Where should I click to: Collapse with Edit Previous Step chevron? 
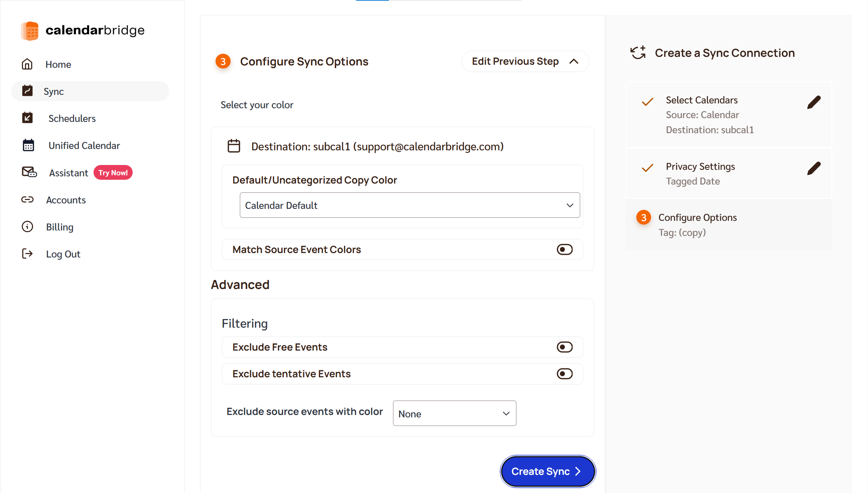pyautogui.click(x=574, y=61)
